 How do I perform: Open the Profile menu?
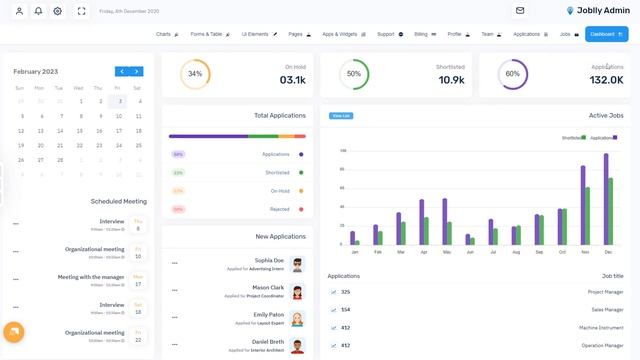(458, 34)
